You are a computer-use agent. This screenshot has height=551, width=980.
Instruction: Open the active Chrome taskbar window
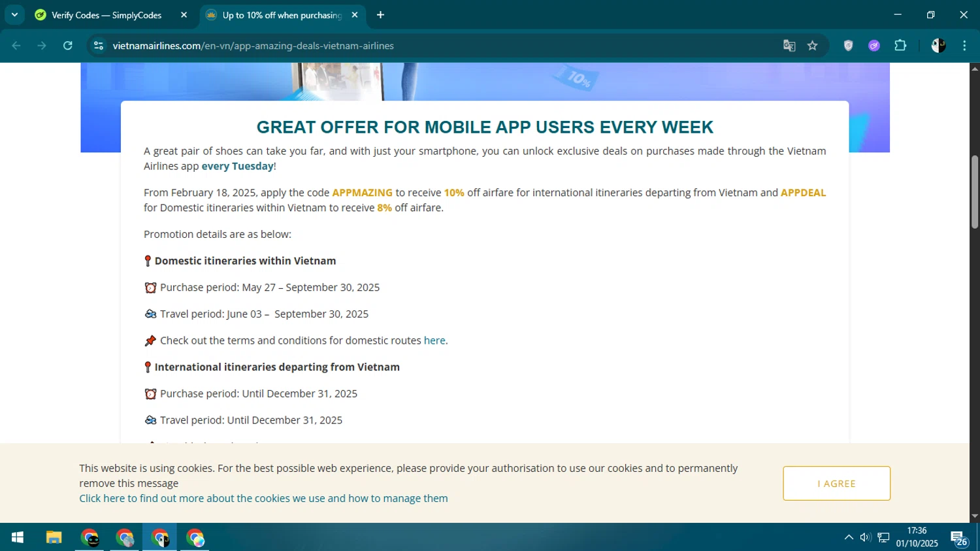(x=160, y=537)
